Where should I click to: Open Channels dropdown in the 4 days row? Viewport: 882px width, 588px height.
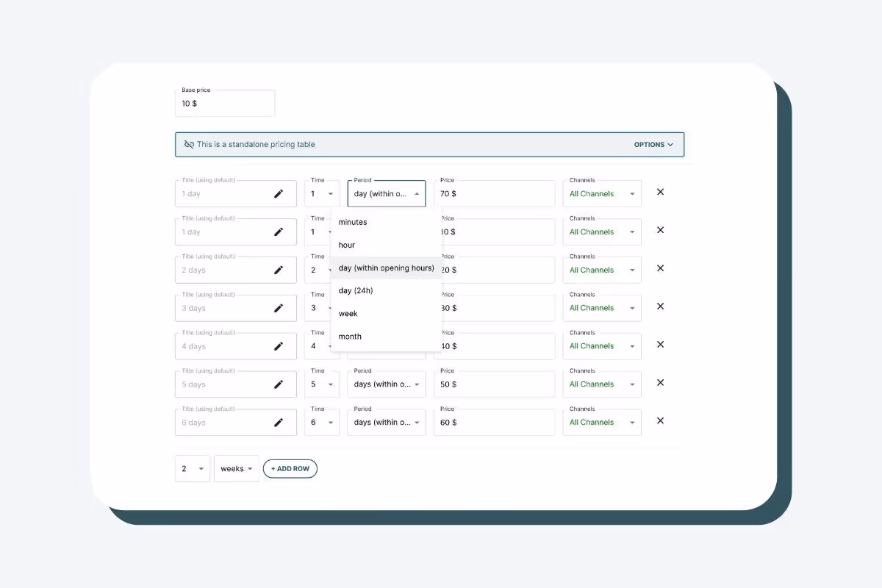point(602,346)
